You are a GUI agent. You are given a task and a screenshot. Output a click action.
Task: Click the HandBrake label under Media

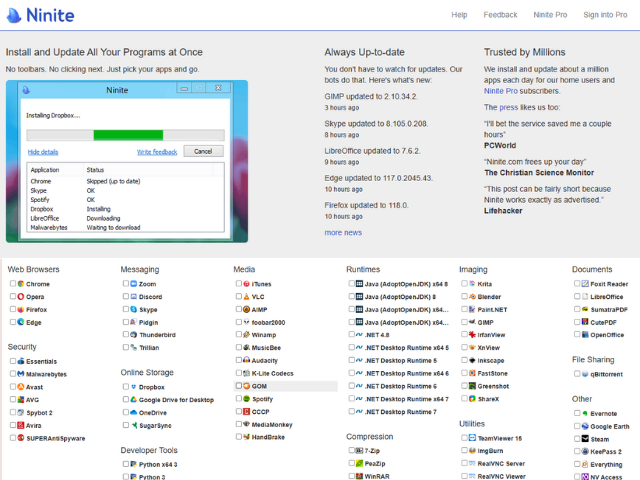pos(268,437)
